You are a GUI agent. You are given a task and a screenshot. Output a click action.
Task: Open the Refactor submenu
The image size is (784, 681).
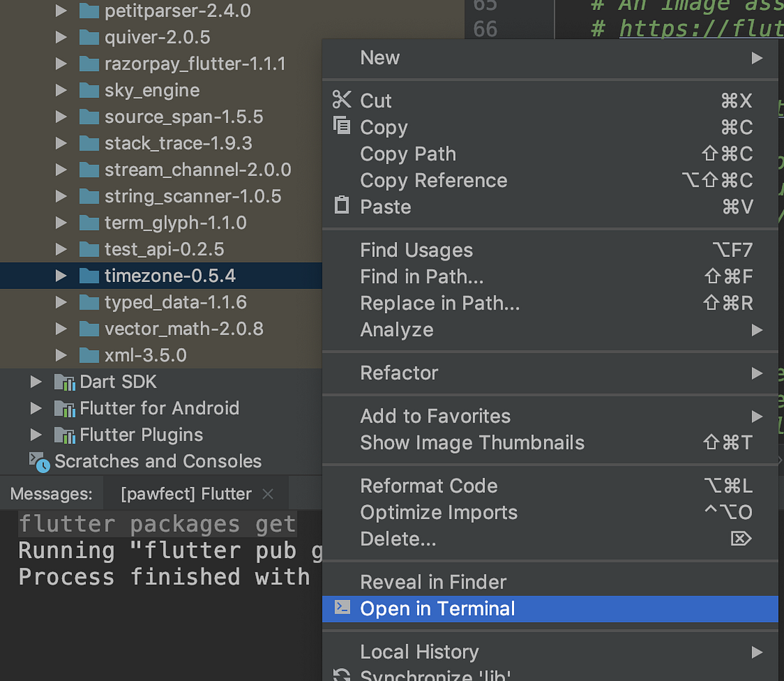tap(398, 373)
